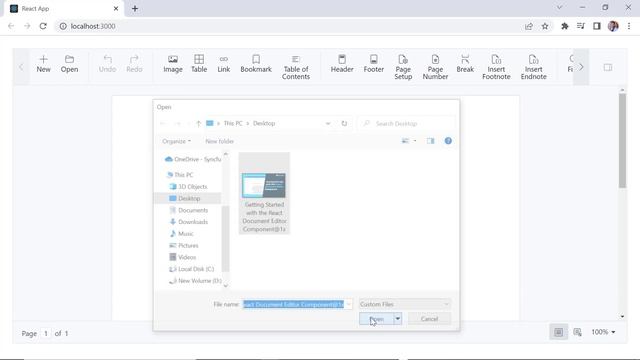Open Downloads folder in tree
The image size is (640, 360).
click(189, 222)
